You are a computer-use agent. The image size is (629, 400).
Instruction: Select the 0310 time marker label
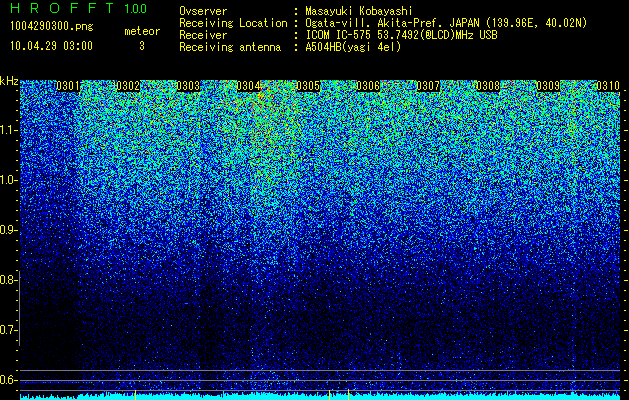[x=608, y=86]
